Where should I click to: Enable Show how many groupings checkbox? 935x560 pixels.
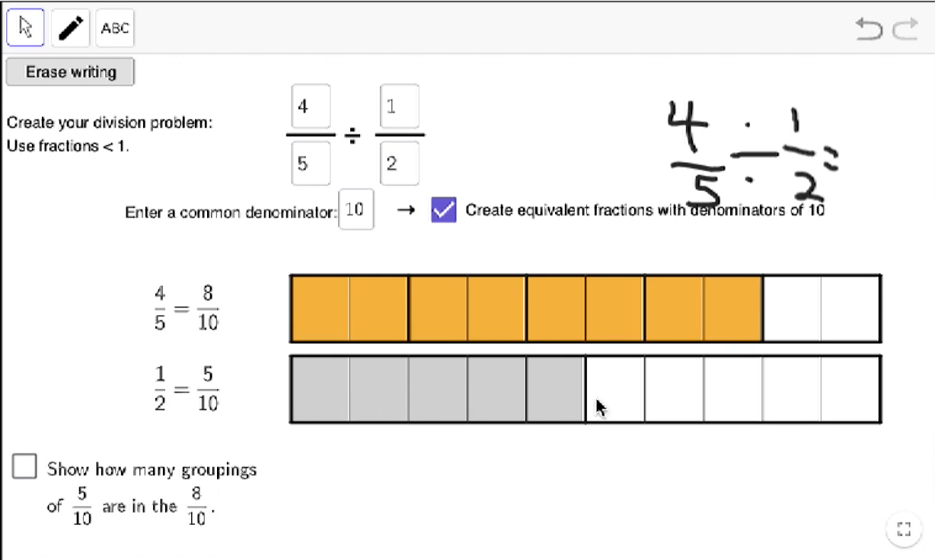pyautogui.click(x=24, y=466)
